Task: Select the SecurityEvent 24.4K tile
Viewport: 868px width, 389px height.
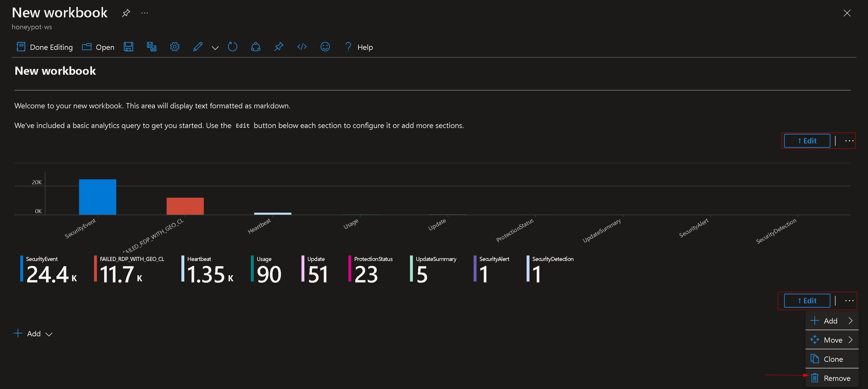Action: coord(49,269)
